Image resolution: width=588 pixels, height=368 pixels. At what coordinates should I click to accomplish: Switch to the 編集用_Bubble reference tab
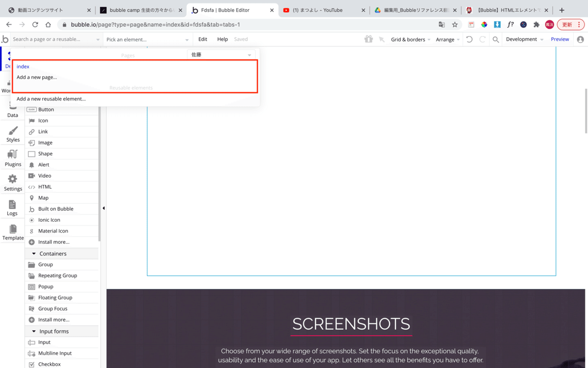(415, 10)
